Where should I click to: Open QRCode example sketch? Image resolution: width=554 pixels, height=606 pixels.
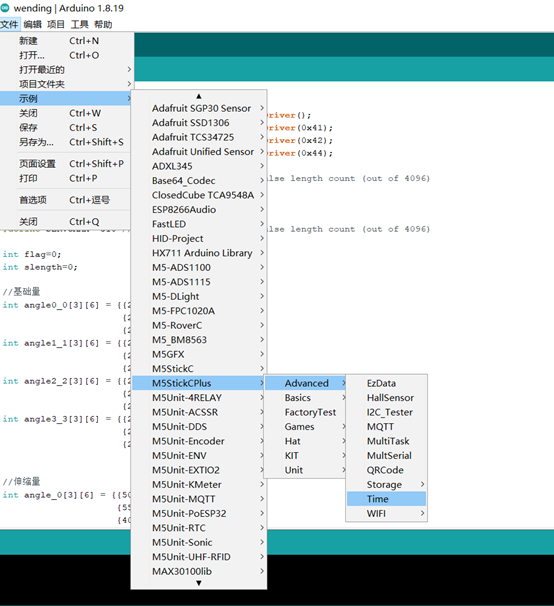click(x=387, y=470)
